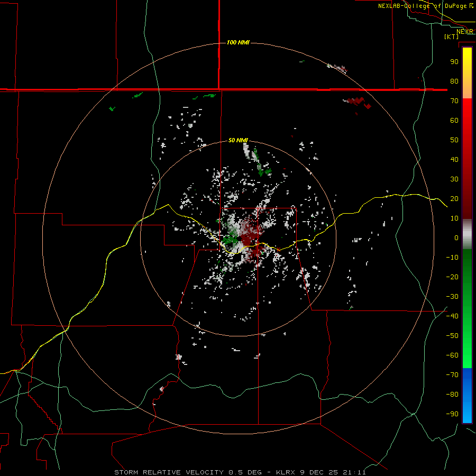This screenshot has height=476, width=476.
Task: Click the -70 value on velocity scale
Action: (x=452, y=375)
